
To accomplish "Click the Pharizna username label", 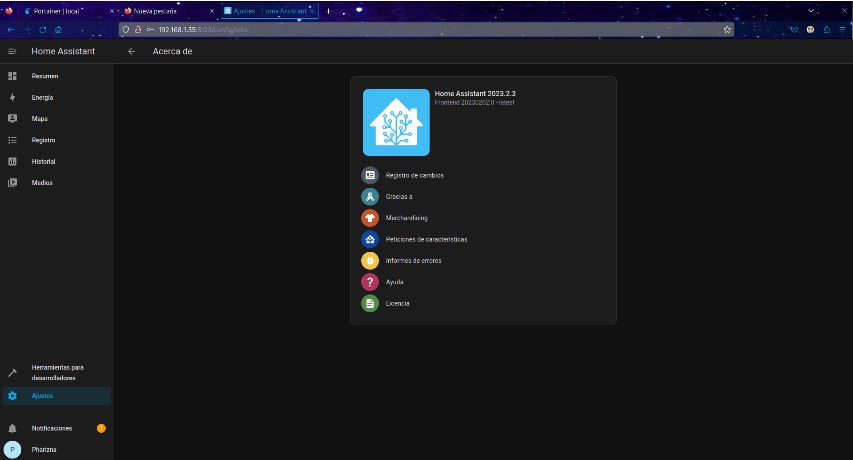I will click(44, 450).
